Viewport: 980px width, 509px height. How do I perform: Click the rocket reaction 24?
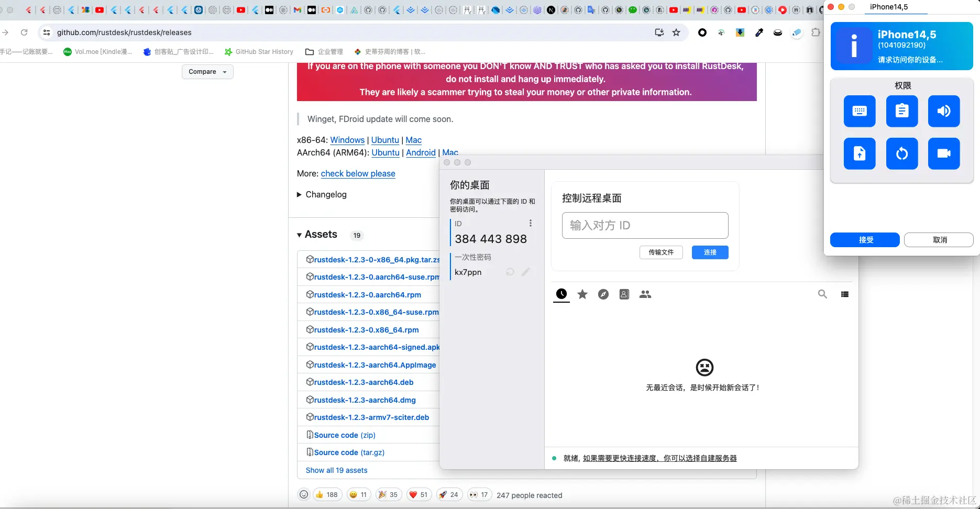pos(449,494)
